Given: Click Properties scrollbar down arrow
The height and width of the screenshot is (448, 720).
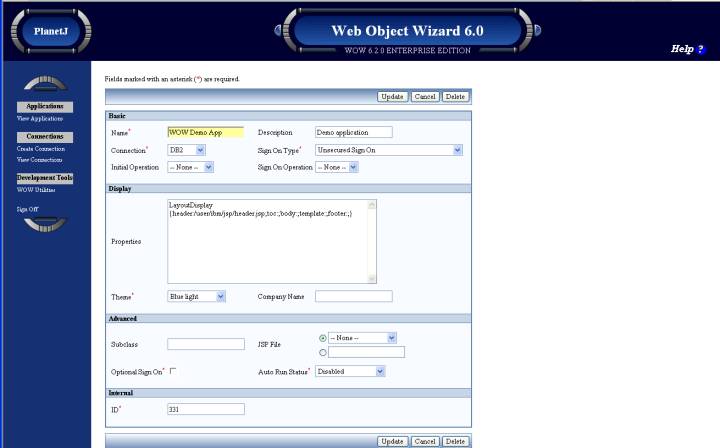Looking at the screenshot, I should coord(372,278).
